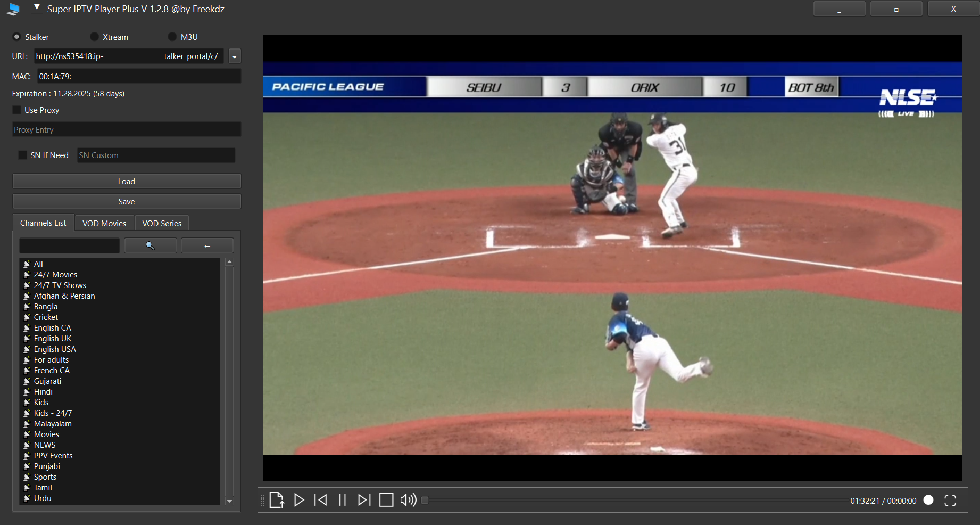Click the magnifier search button
The image size is (980, 525).
point(151,245)
